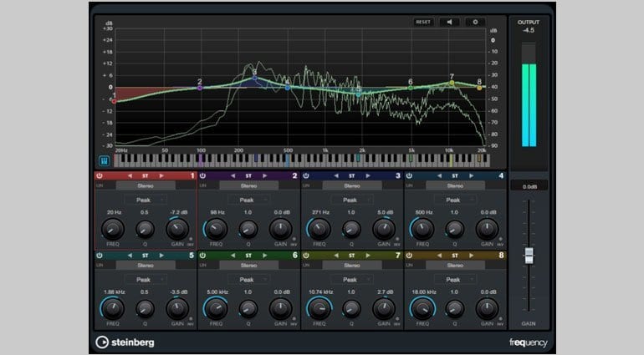Toggle band 4 power button

409,175
